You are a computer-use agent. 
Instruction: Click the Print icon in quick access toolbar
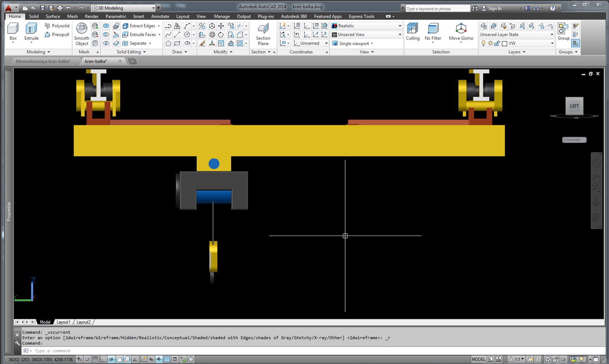(60, 8)
